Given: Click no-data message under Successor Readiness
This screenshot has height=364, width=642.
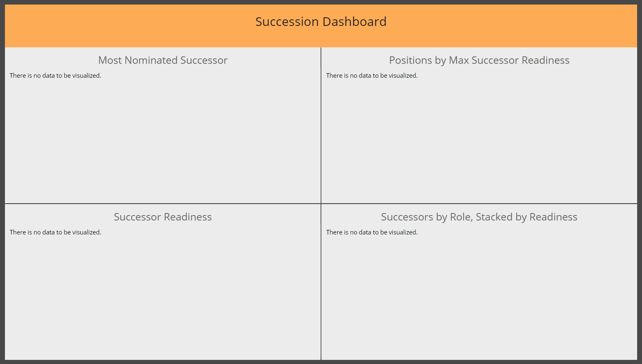Looking at the screenshot, I should [56, 232].
